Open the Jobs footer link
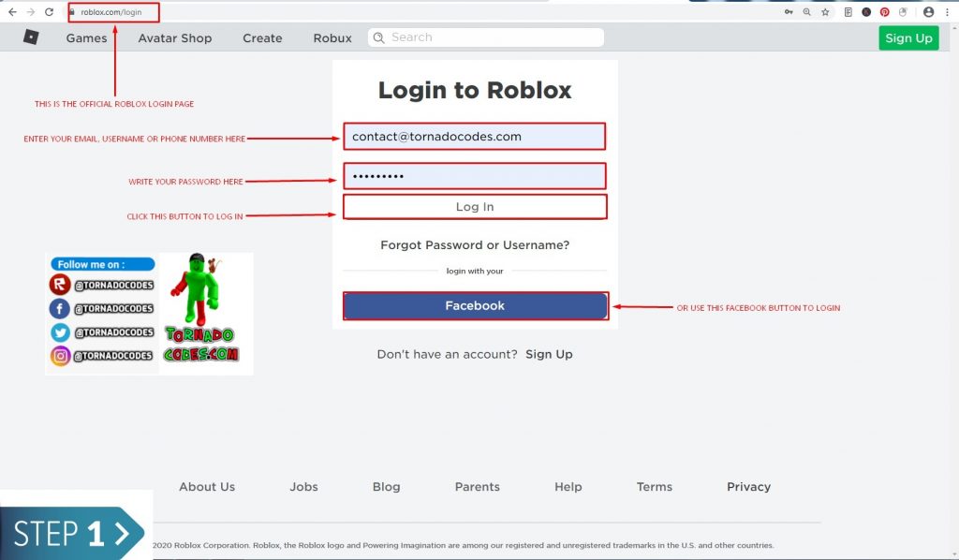The height and width of the screenshot is (560, 959). (303, 487)
